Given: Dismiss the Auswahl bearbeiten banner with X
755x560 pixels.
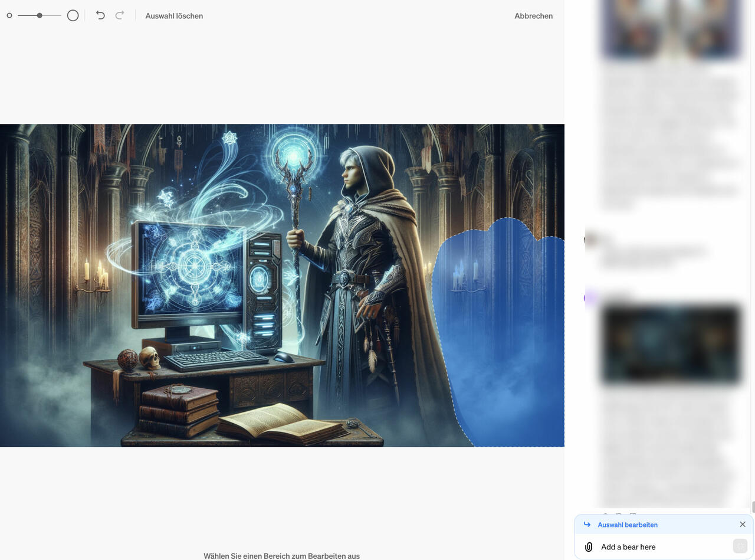Looking at the screenshot, I should click(742, 525).
